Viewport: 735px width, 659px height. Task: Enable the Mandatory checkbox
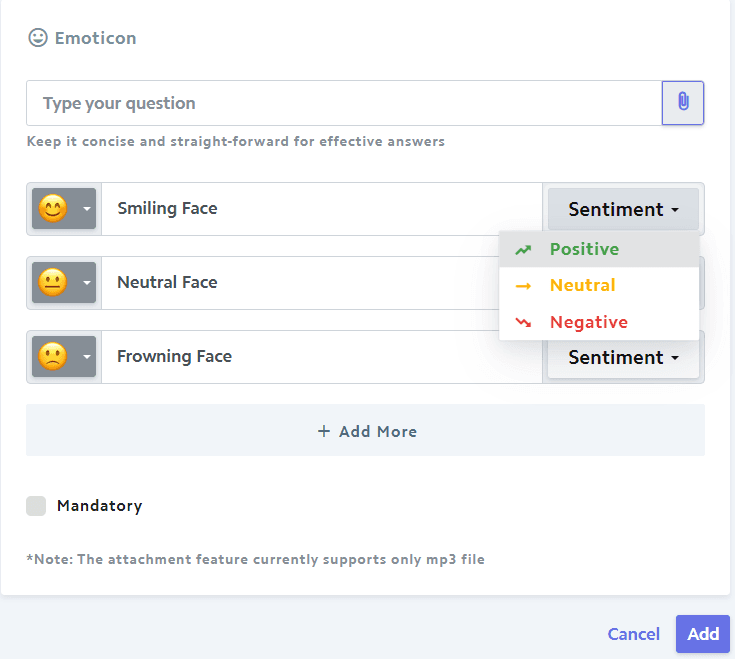pyautogui.click(x=36, y=506)
